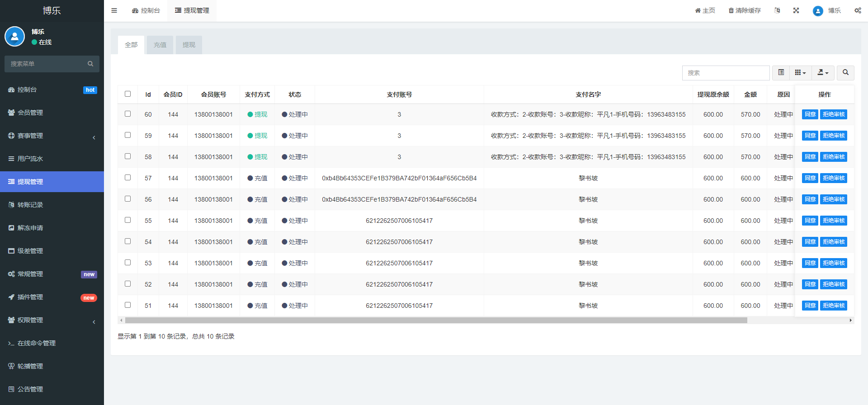
Task: Switch to the 充值 tab
Action: coord(160,45)
